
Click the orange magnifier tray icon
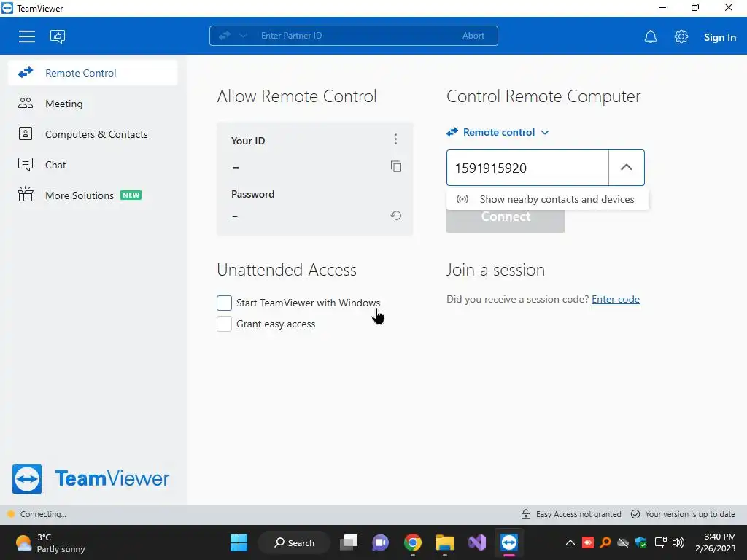pos(605,542)
